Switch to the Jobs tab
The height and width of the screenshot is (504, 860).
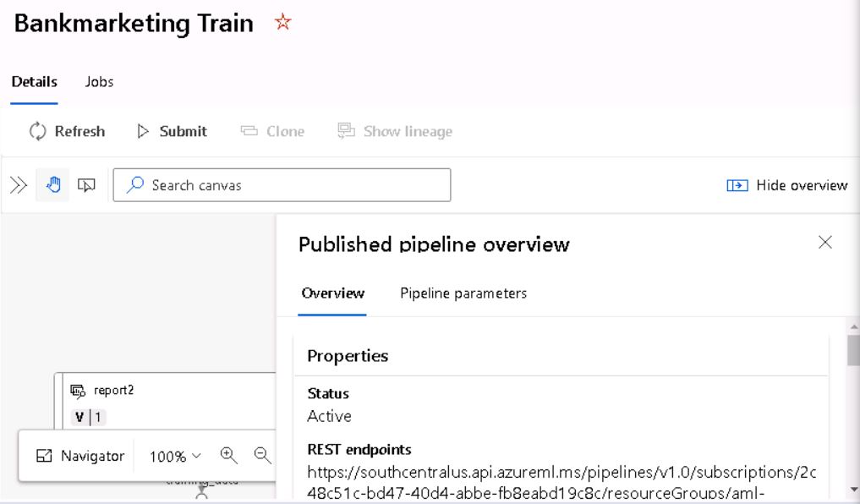coord(99,82)
